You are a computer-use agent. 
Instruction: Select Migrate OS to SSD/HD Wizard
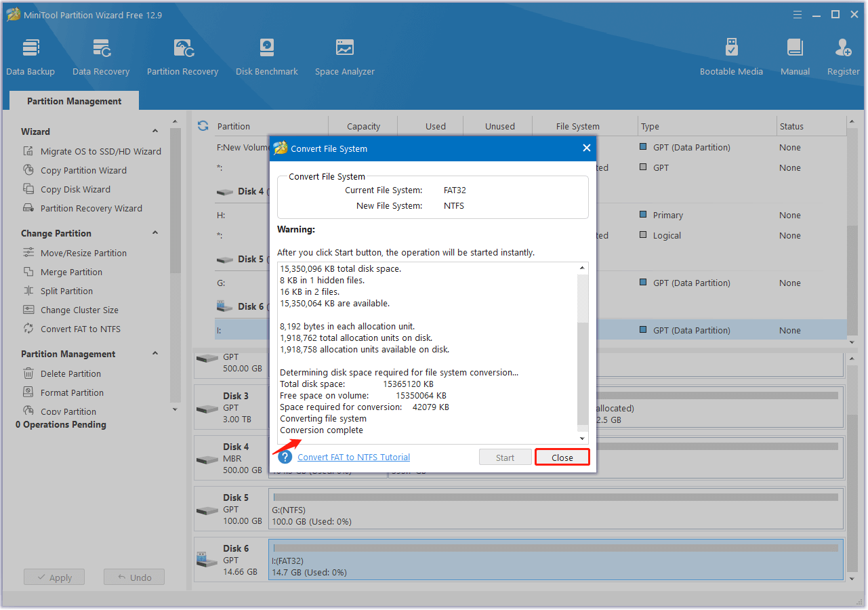[101, 151]
